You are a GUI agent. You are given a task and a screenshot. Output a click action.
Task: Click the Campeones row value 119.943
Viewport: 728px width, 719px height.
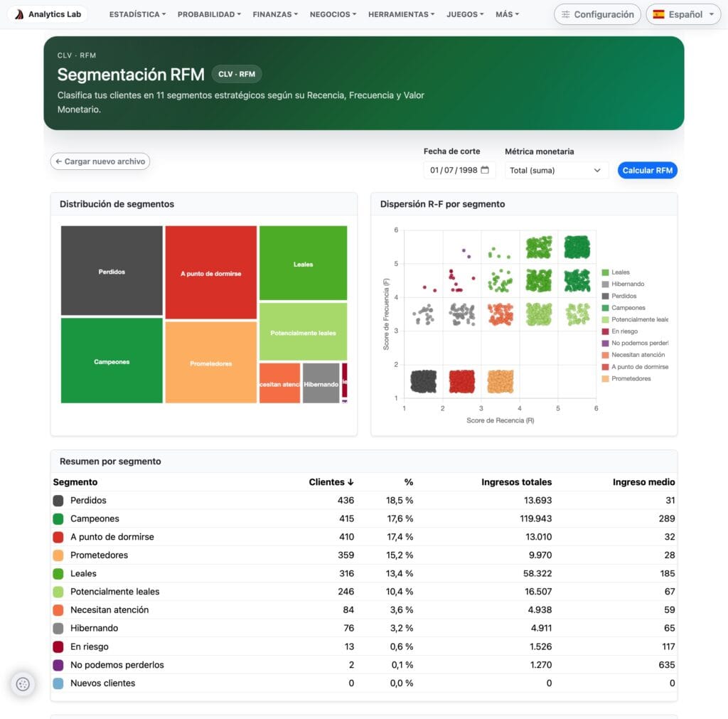tap(536, 518)
